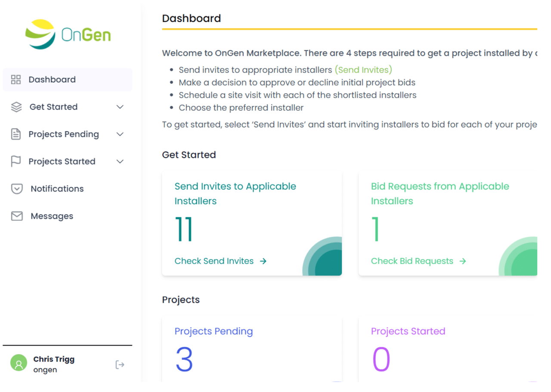The image size is (551, 392).
Task: Click the arrow next to Check Send Invites
Action: (x=263, y=261)
